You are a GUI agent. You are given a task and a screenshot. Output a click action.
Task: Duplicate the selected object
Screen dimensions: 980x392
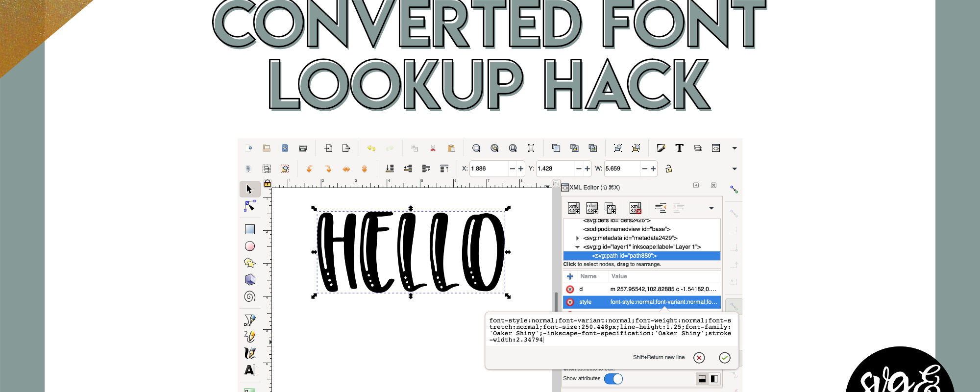click(x=556, y=148)
